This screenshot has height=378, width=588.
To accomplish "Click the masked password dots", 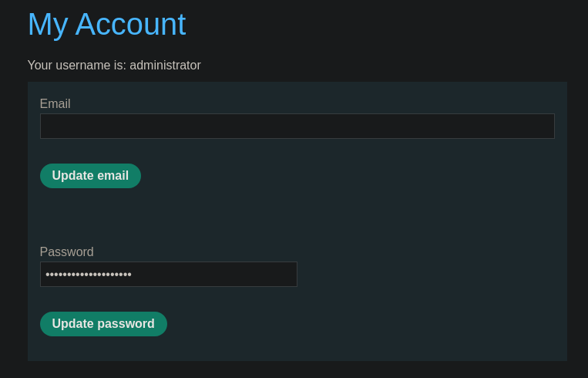I will coord(89,275).
